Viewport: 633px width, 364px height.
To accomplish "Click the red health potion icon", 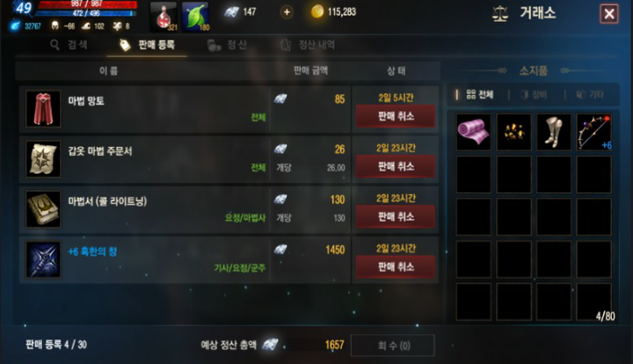I will [x=164, y=17].
